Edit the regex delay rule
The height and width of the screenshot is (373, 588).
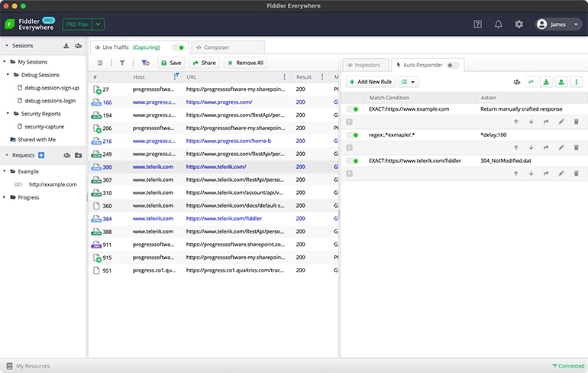click(561, 148)
